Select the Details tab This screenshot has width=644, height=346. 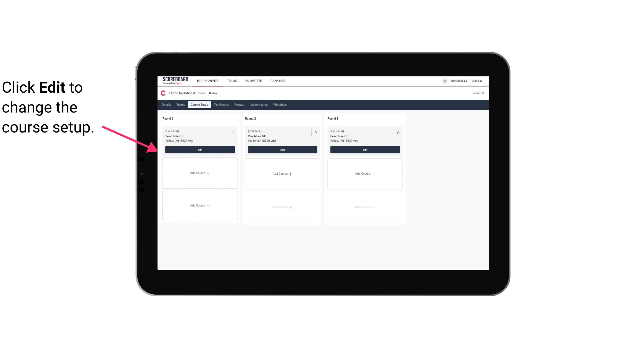point(166,105)
